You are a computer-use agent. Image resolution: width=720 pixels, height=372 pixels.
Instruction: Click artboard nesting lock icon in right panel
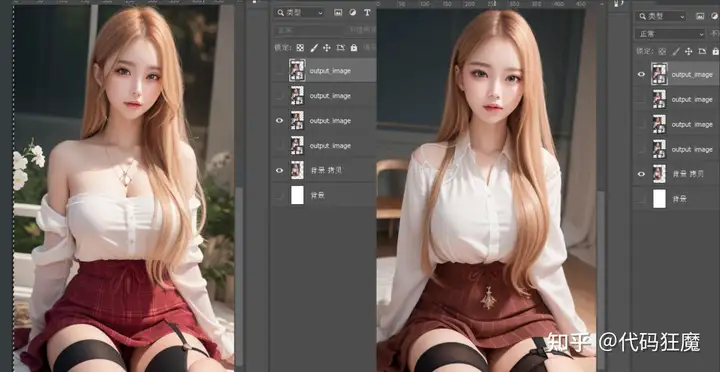point(702,51)
